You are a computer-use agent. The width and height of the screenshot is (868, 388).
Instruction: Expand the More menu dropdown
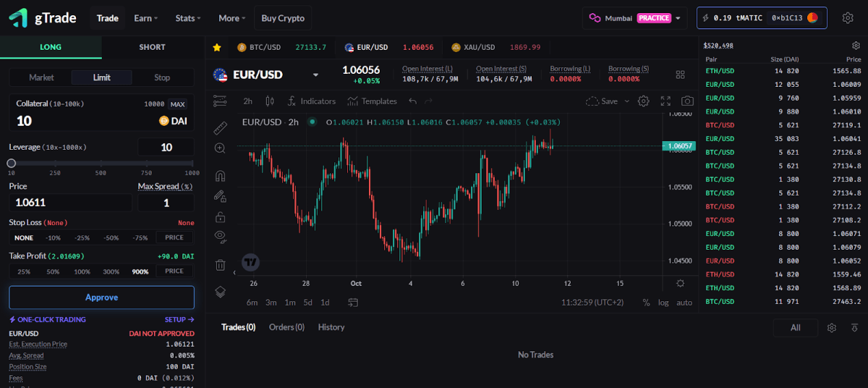(232, 18)
